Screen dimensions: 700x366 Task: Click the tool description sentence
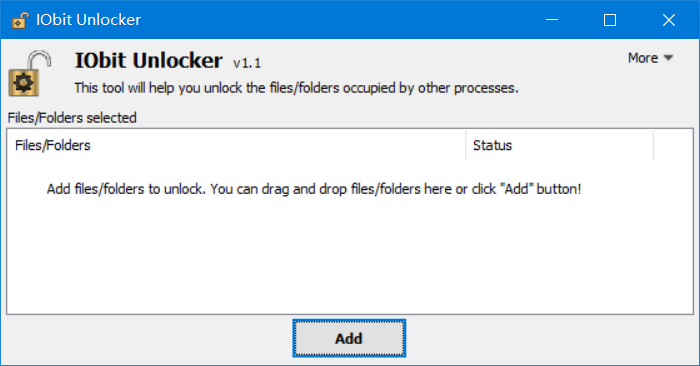pos(296,88)
